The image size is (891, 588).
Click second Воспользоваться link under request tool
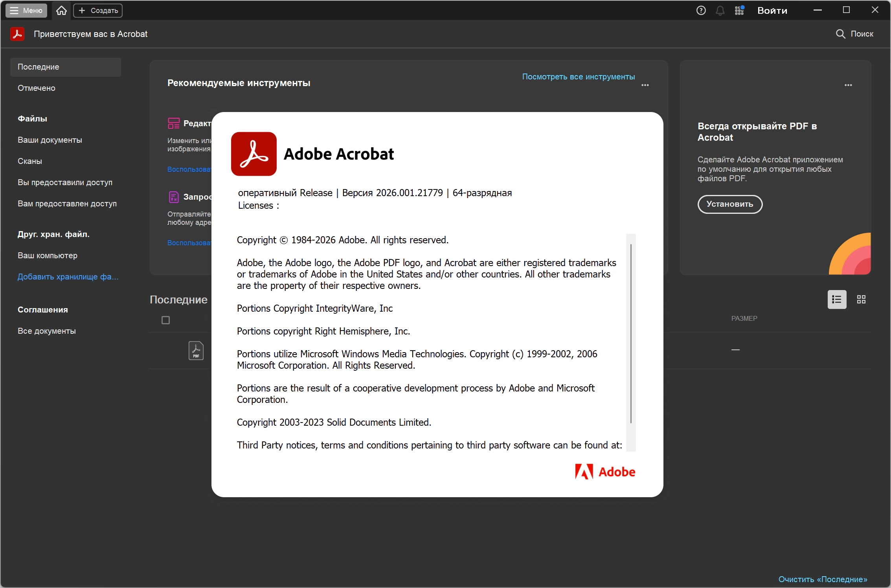(189, 243)
